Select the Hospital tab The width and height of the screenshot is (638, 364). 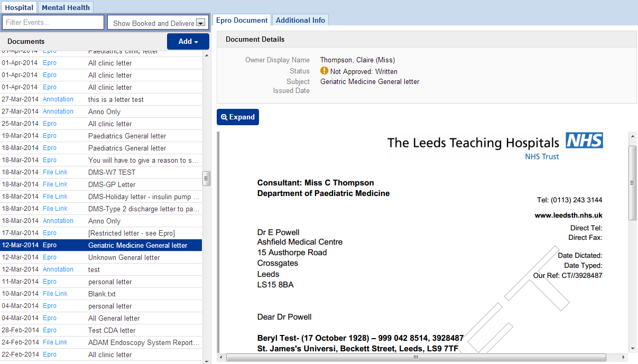point(19,7)
